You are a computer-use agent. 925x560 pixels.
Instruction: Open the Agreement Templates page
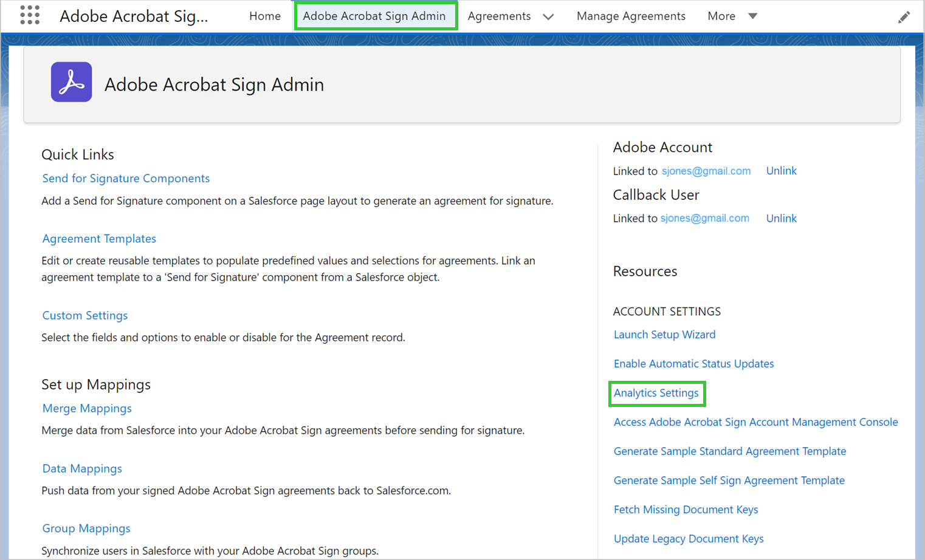click(x=98, y=238)
